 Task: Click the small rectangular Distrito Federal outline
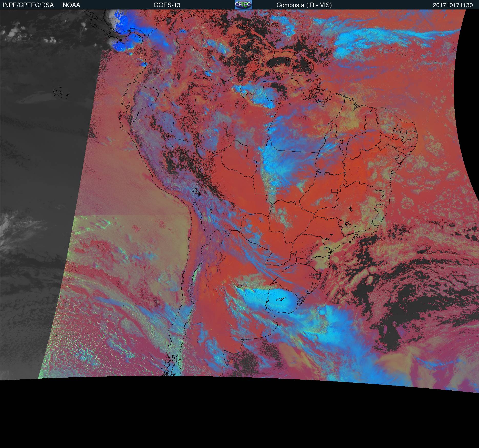(335, 190)
